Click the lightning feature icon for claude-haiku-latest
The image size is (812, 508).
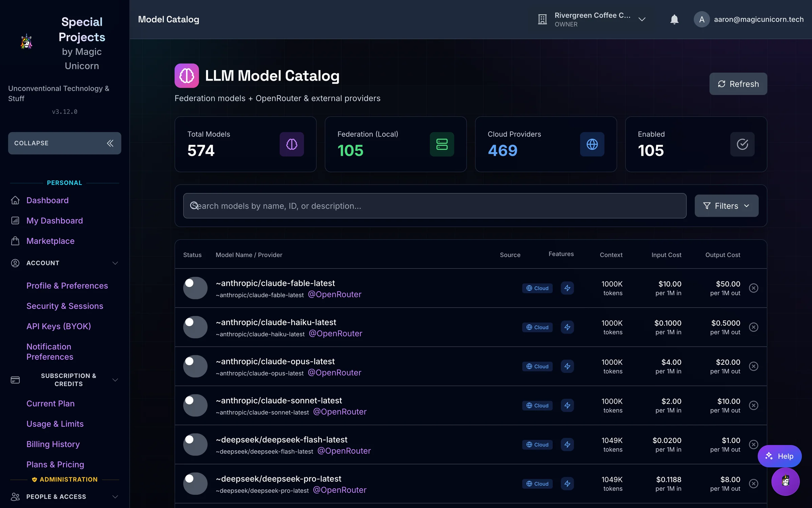tap(567, 327)
